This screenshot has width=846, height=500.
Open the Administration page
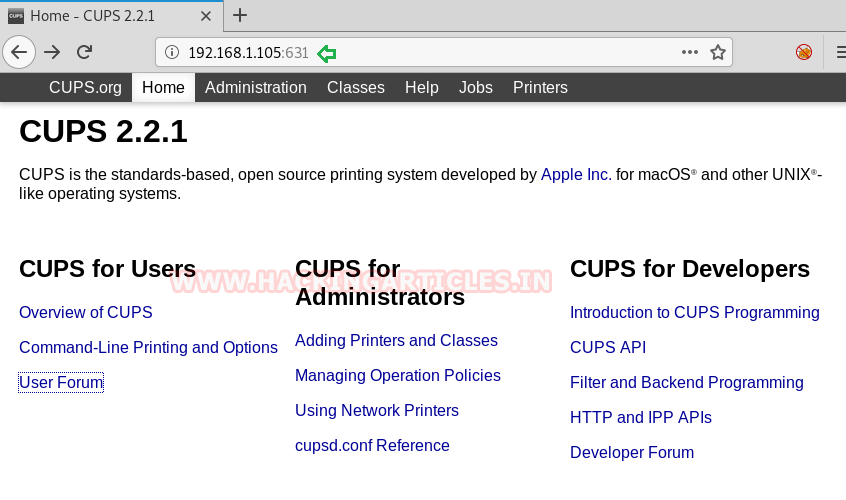[256, 87]
